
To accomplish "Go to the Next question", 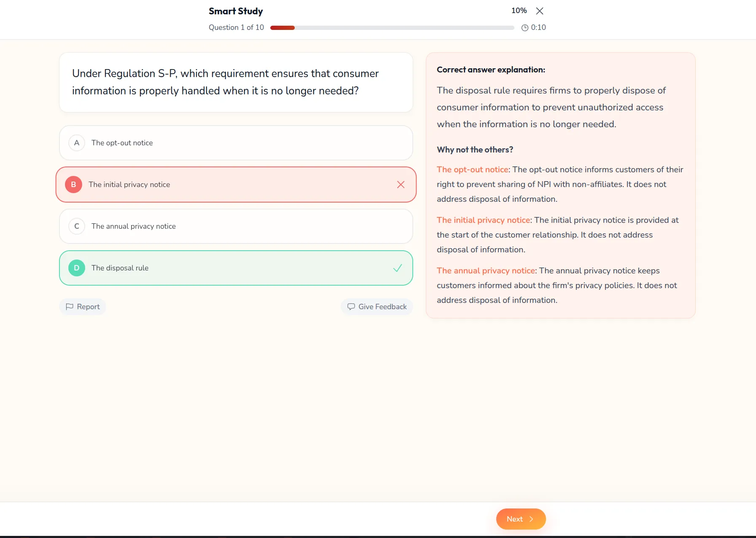I will [x=520, y=519].
